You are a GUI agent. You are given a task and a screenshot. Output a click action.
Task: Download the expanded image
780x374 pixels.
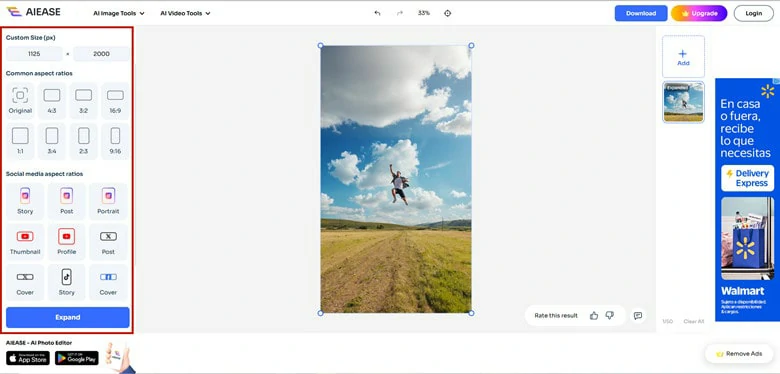[x=641, y=13]
